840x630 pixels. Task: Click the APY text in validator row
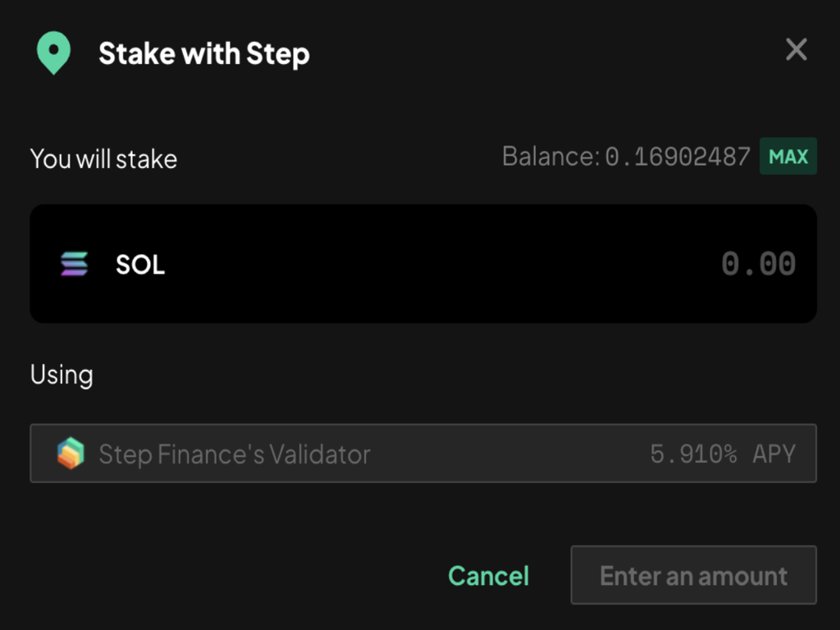(774, 454)
